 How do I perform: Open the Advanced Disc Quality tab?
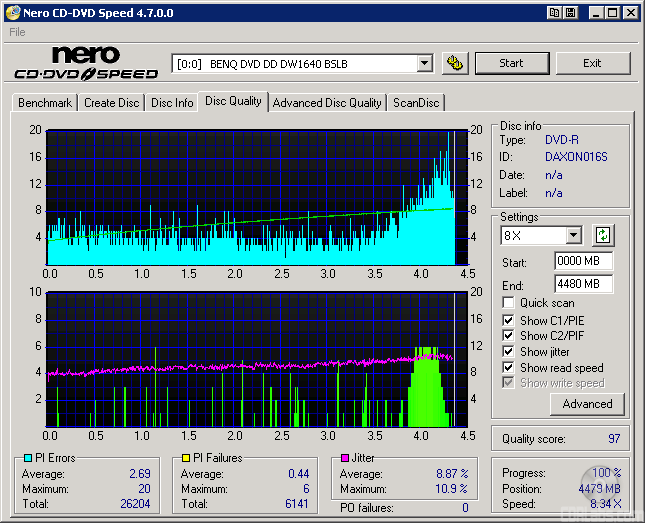coord(327,102)
